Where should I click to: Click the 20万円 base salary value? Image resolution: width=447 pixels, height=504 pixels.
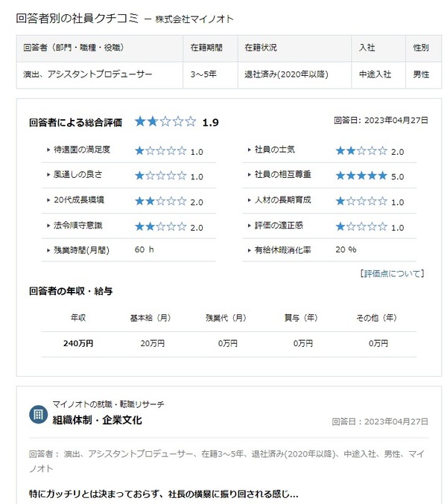coord(153,344)
